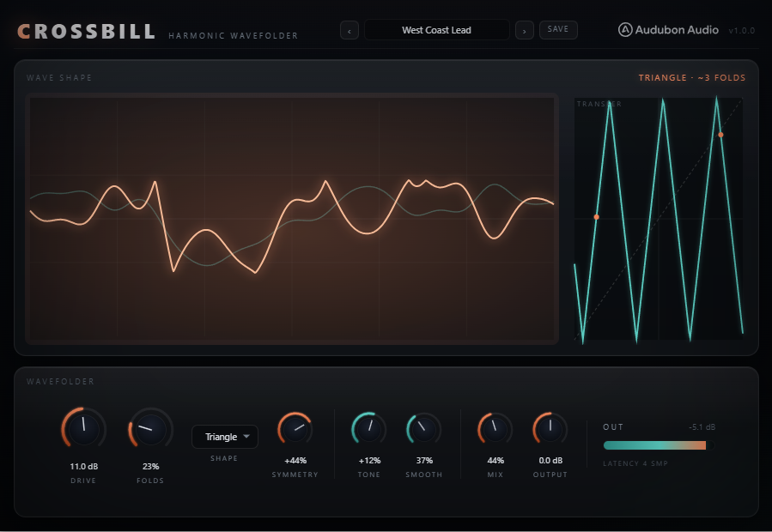Save the current preset

558,29
